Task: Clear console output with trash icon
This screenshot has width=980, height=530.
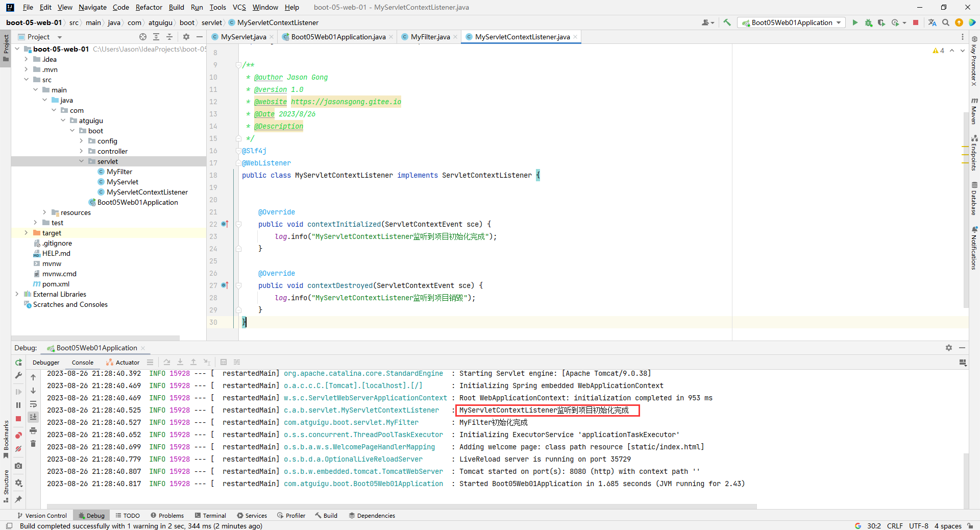Action: tap(33, 444)
